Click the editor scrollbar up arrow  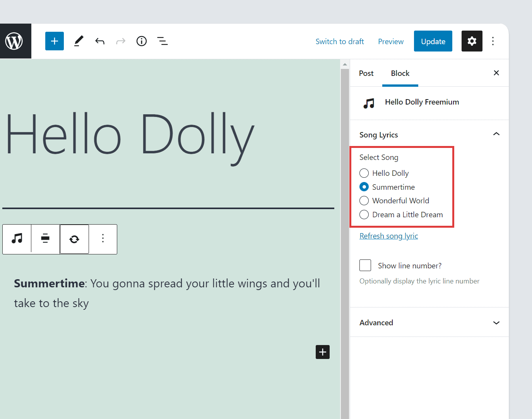tap(345, 64)
